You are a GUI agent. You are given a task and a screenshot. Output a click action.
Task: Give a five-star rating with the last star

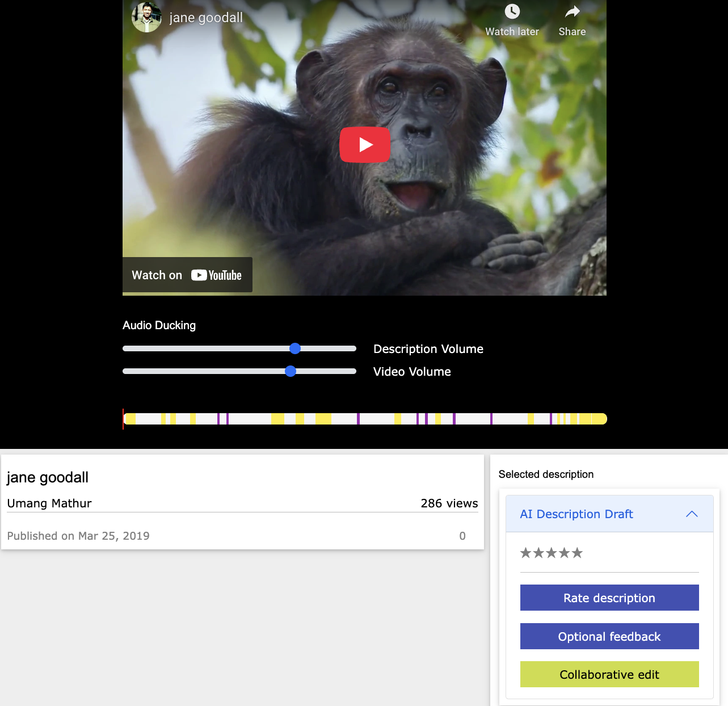pos(577,553)
